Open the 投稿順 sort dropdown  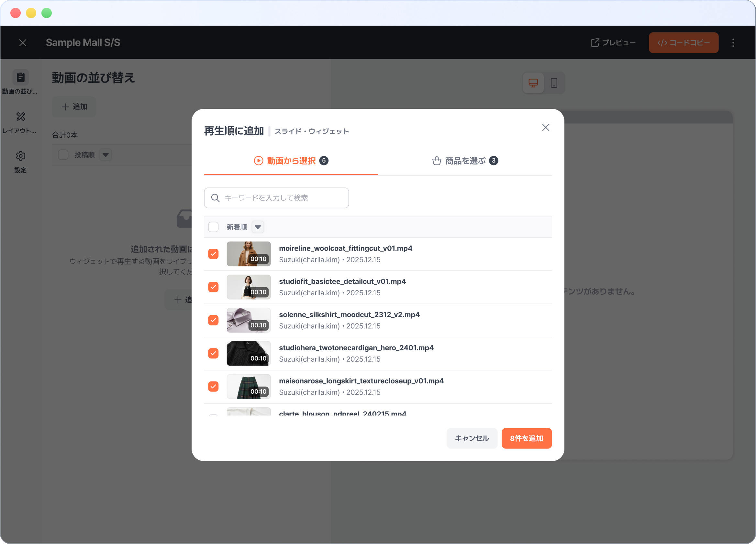click(106, 155)
